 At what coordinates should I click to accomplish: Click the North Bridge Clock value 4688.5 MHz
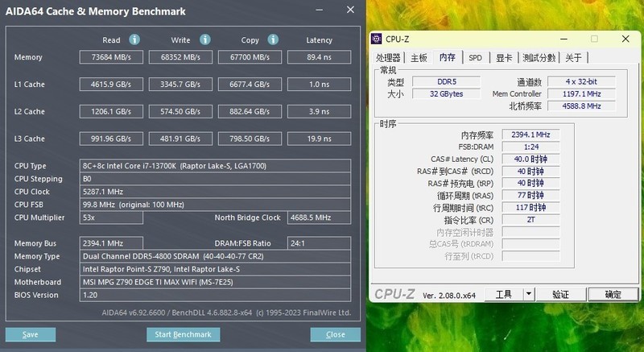pyautogui.click(x=319, y=217)
